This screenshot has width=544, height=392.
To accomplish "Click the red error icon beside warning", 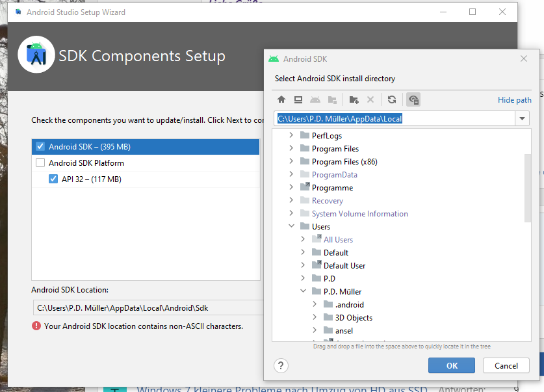I will [36, 326].
